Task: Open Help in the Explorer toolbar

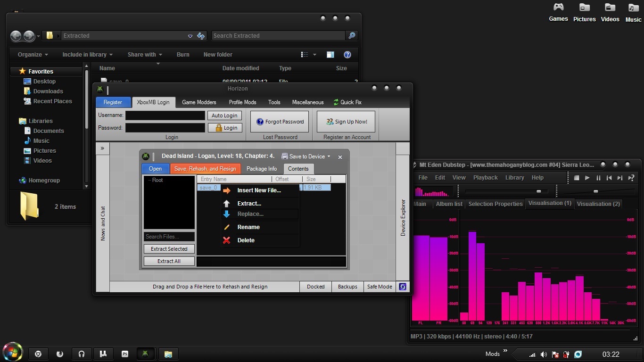Action: 347,55
